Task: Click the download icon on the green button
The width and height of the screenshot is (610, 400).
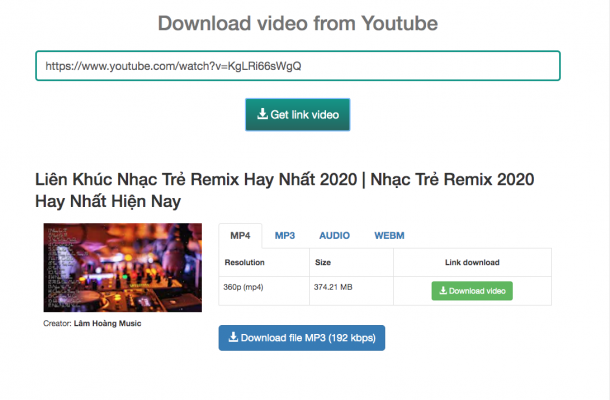Action: (444, 291)
